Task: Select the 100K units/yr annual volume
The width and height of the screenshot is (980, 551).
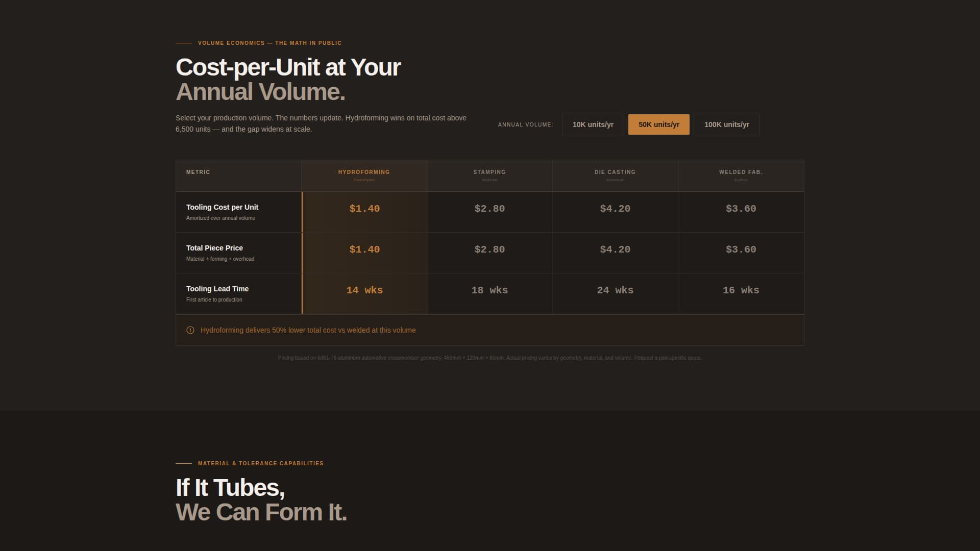Action: pos(726,124)
